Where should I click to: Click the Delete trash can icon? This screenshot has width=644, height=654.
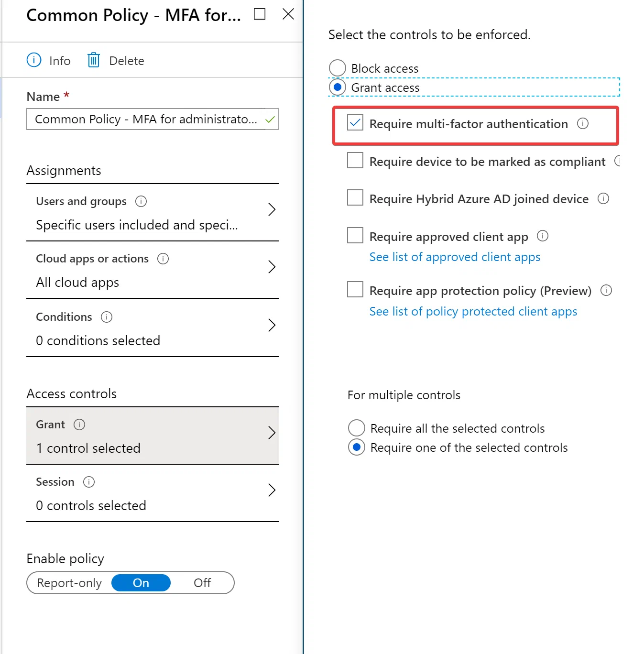tap(94, 60)
